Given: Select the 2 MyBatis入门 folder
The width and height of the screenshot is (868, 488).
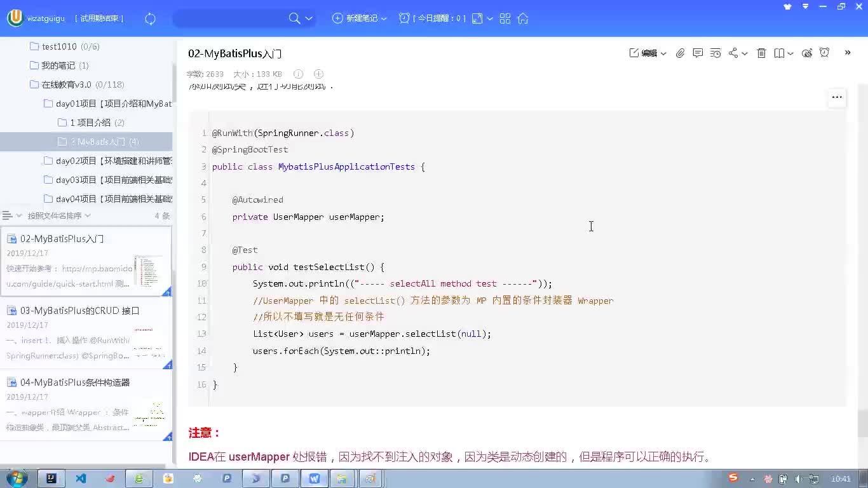Looking at the screenshot, I should click(86, 142).
